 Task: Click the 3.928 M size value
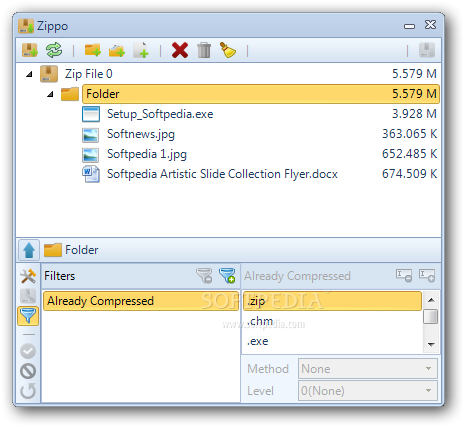[x=414, y=114]
